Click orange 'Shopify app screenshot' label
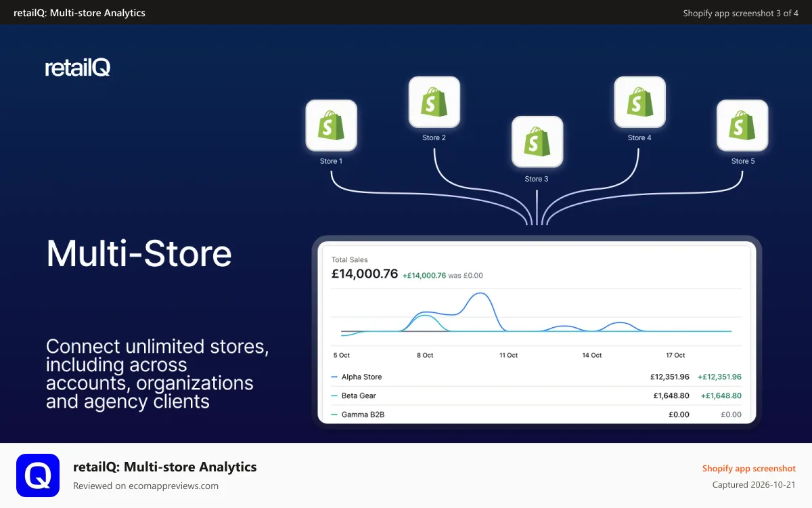Screen dimensions: 812x508 (x=749, y=468)
